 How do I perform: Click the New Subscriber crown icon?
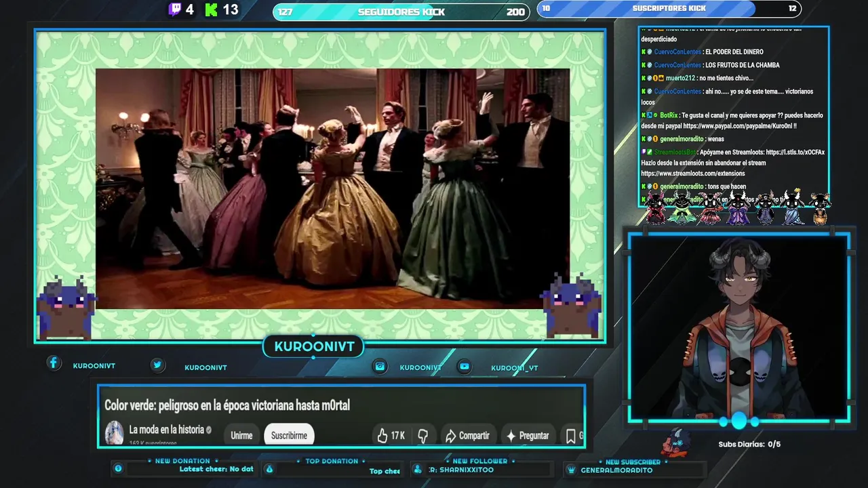571,469
